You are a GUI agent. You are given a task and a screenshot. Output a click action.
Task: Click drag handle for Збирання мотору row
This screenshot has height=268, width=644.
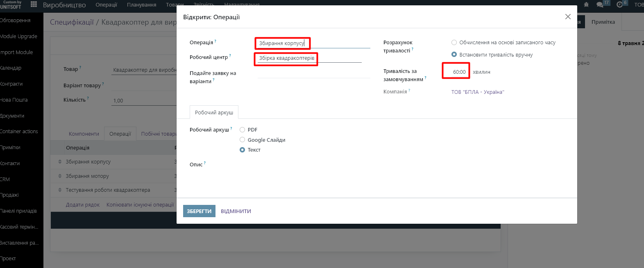click(60, 176)
